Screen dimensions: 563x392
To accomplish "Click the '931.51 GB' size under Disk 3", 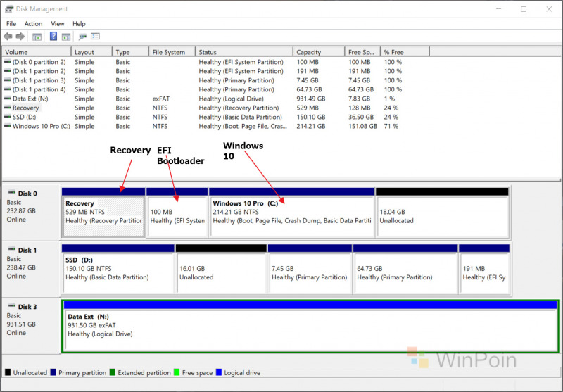I will pyautogui.click(x=21, y=324).
